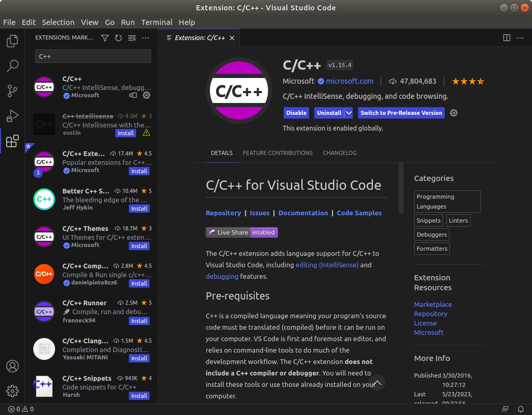Switch to the Changelog tab
Image resolution: width=532 pixels, height=415 pixels.
coord(340,153)
